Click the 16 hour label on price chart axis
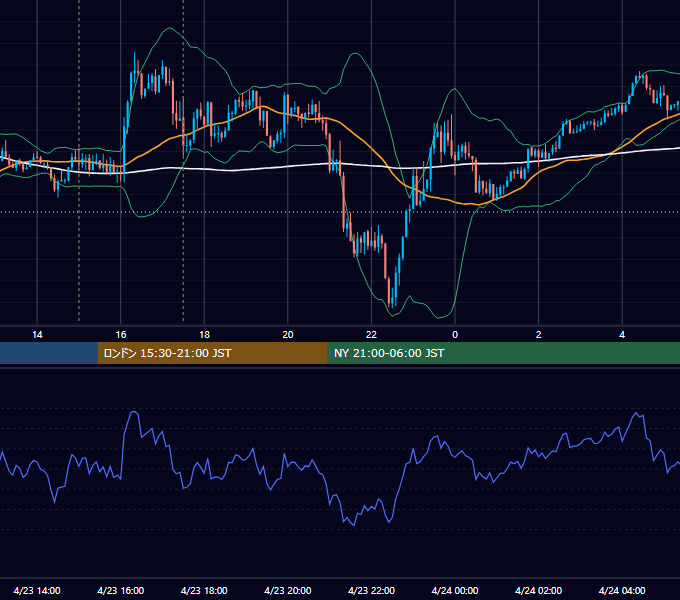The height and width of the screenshot is (600, 680). click(x=121, y=335)
